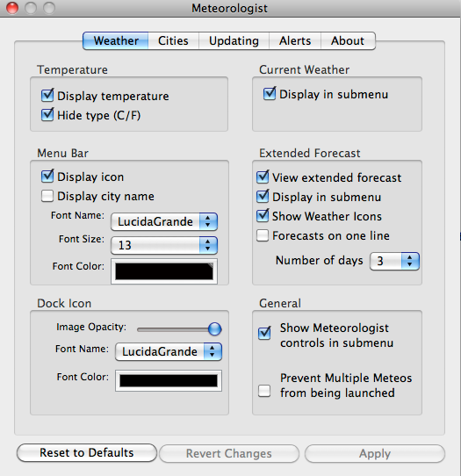Click the Dock Icon section label
Viewport: 461px width, 476px height.
(64, 303)
